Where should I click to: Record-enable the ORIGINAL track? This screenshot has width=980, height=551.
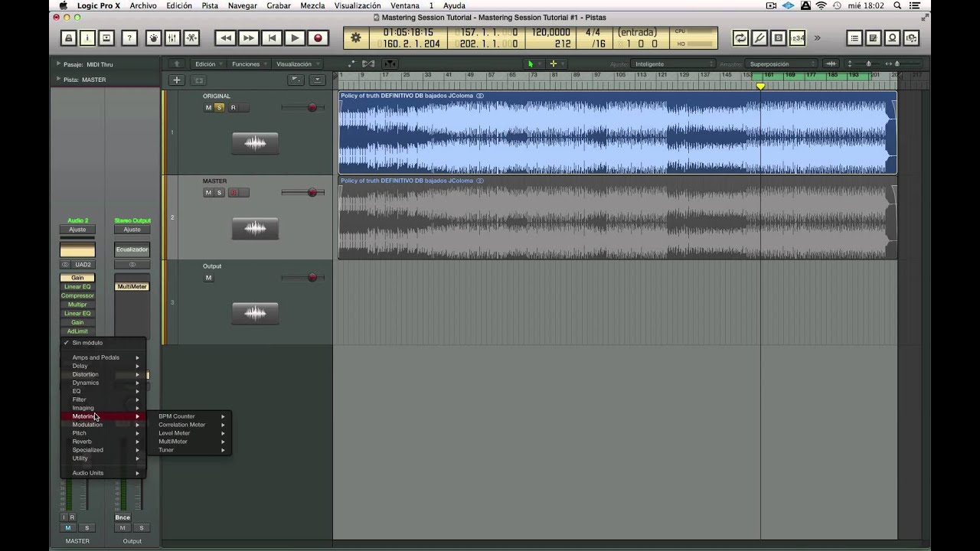[x=234, y=108]
